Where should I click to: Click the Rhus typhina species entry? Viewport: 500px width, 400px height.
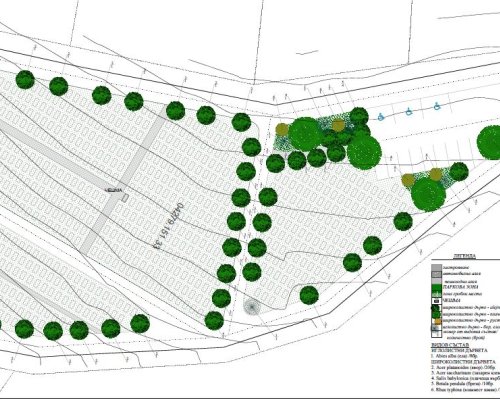coord(465,390)
